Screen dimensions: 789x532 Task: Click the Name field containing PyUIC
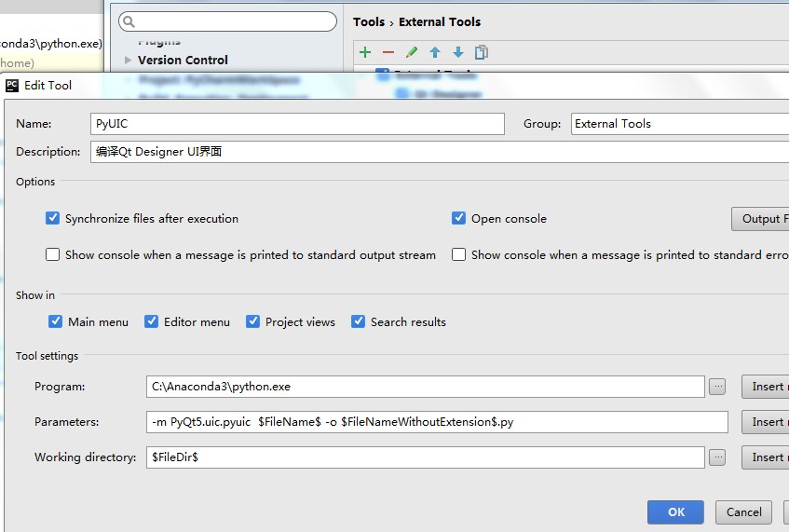tap(297, 124)
